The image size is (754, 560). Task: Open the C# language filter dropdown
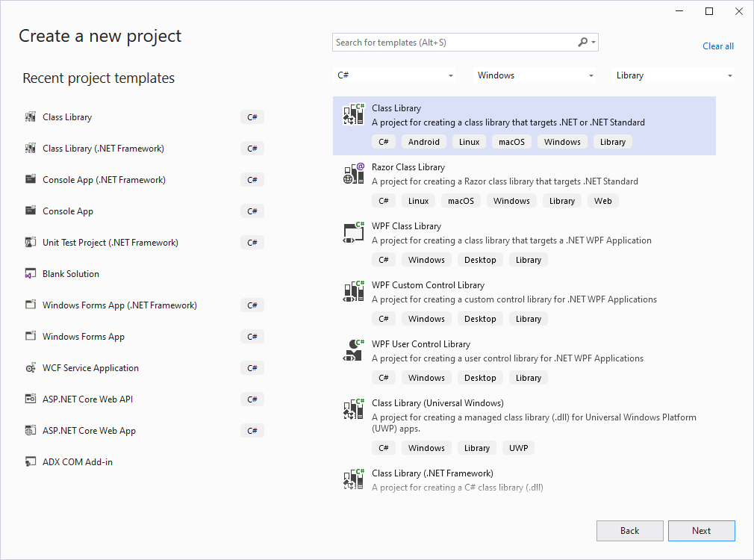pos(394,75)
